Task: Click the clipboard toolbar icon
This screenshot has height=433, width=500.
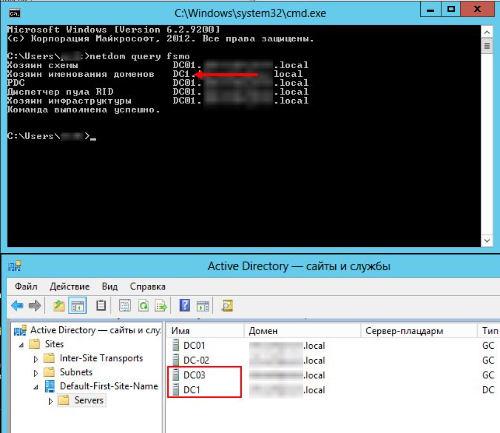Action: point(101,305)
